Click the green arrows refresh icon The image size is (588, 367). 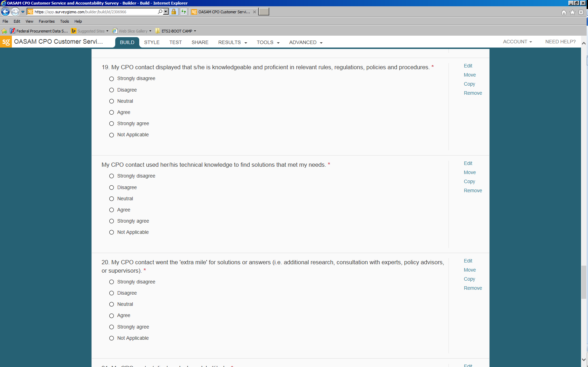point(184,12)
